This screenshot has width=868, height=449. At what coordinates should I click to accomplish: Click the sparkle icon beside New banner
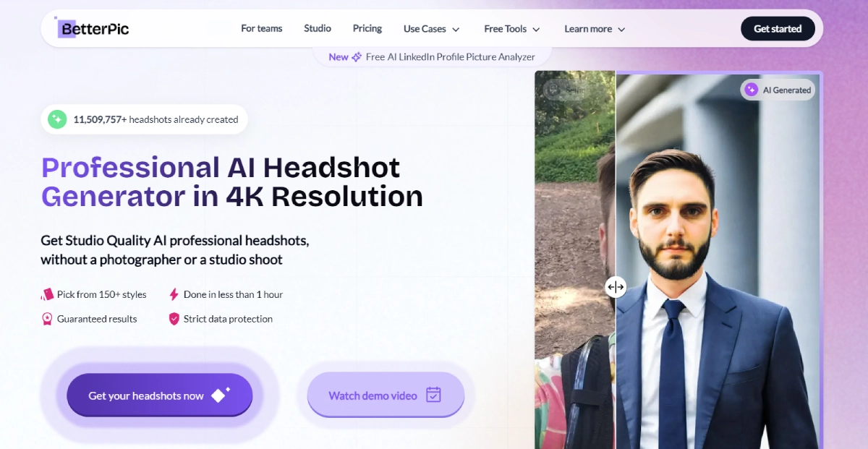click(357, 57)
